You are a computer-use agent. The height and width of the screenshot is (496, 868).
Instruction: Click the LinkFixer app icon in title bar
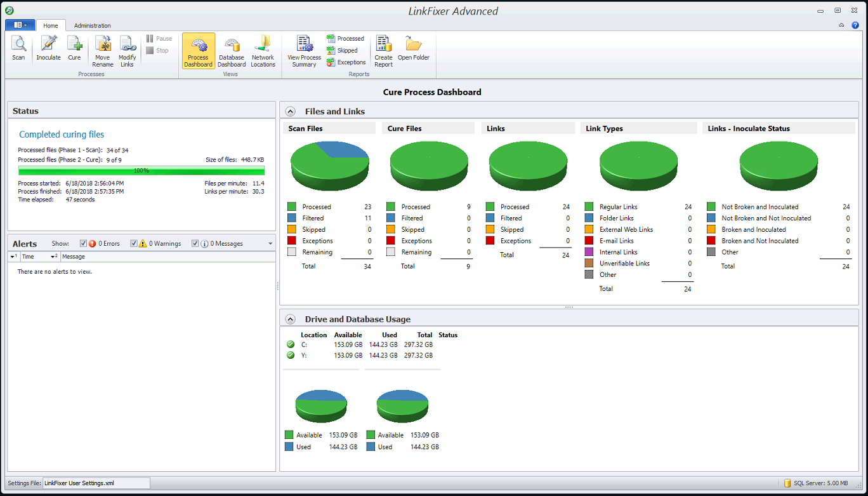point(10,11)
